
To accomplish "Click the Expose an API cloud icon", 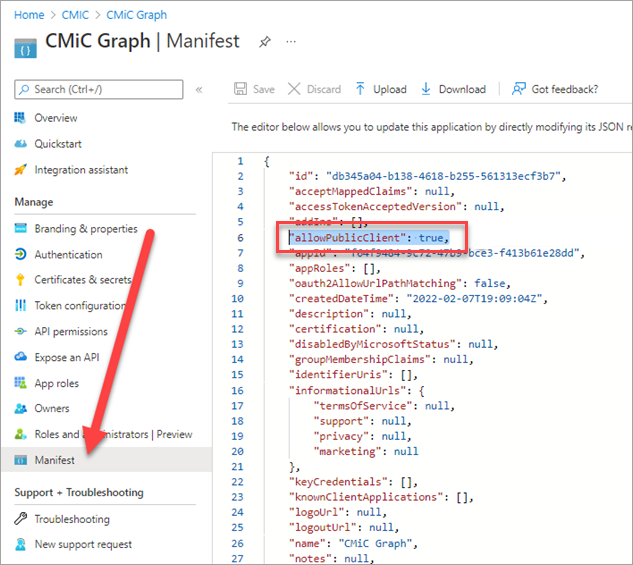I will click(x=20, y=357).
